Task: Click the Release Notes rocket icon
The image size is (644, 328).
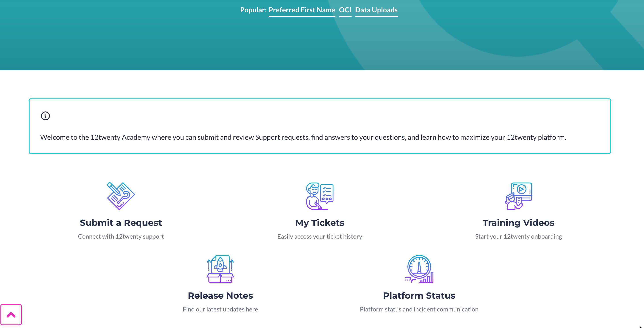Action: pos(220,269)
